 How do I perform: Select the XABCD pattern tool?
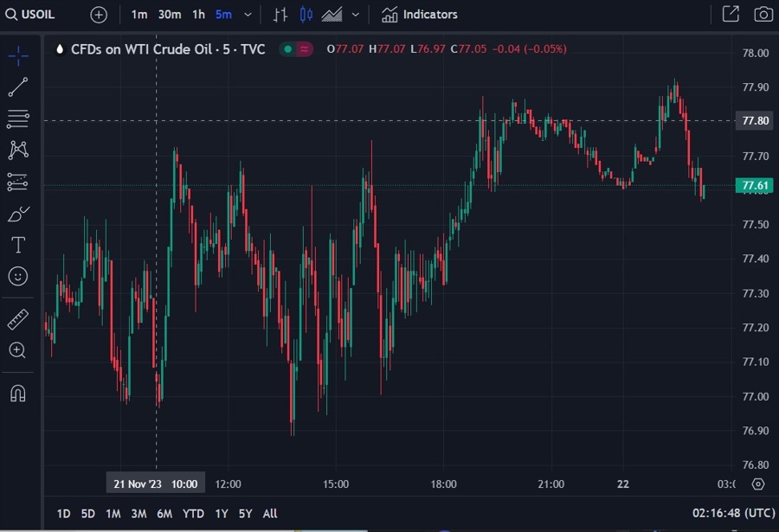[x=18, y=150]
